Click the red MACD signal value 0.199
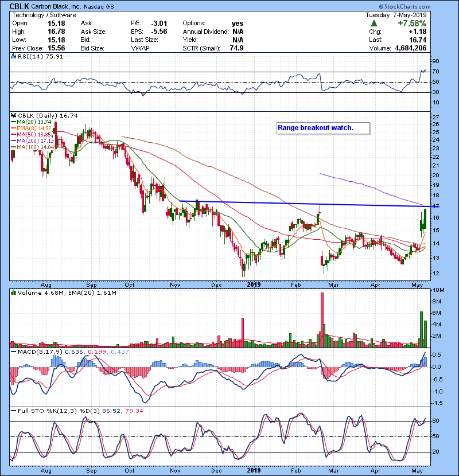459x476 pixels. (97, 352)
